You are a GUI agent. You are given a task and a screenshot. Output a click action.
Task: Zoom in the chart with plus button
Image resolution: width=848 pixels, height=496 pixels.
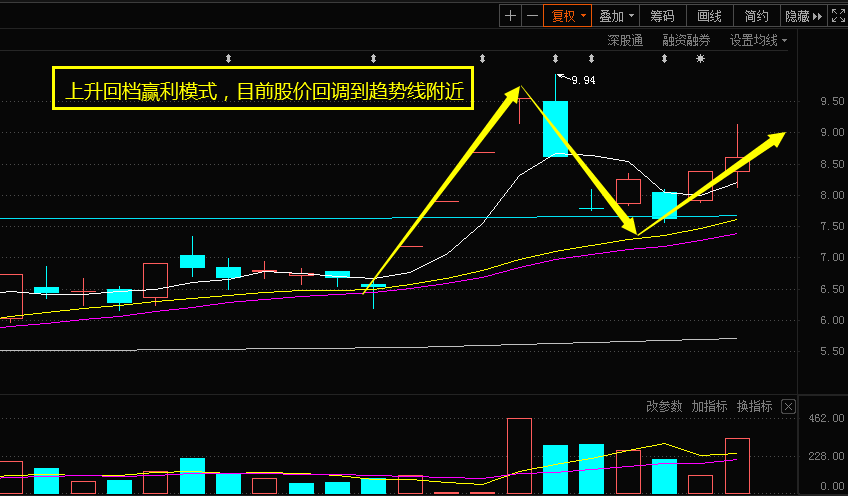pos(510,15)
